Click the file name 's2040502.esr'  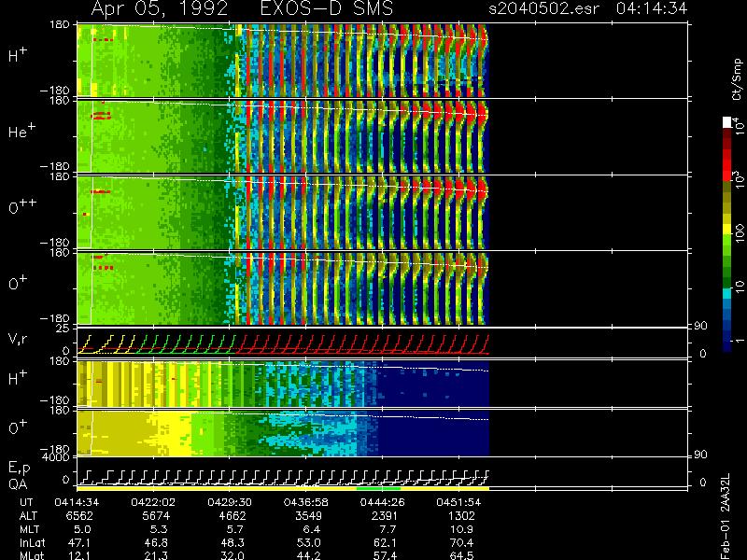(x=544, y=8)
